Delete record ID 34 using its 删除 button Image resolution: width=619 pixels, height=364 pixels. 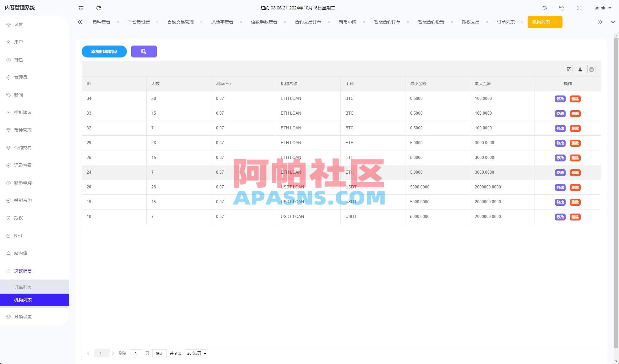[x=575, y=99]
